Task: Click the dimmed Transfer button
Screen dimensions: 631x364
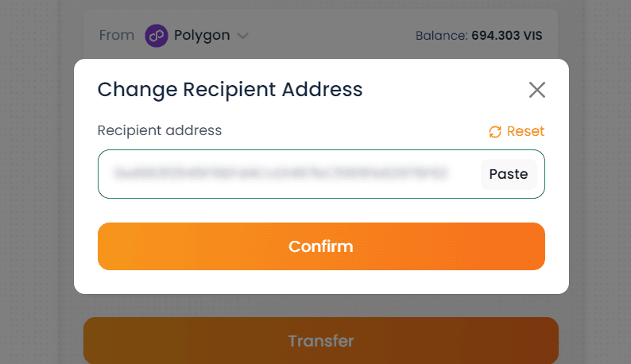Action: point(321,341)
